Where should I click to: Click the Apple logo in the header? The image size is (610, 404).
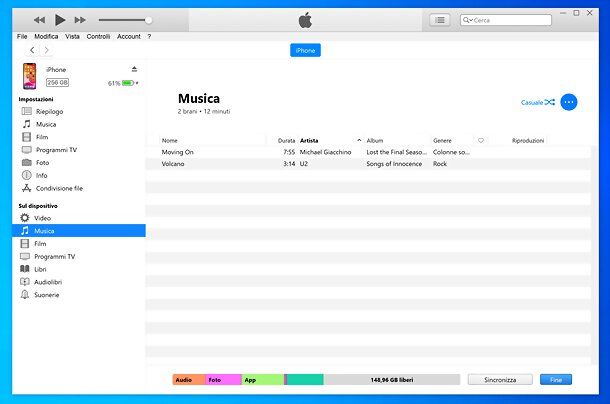pos(305,20)
